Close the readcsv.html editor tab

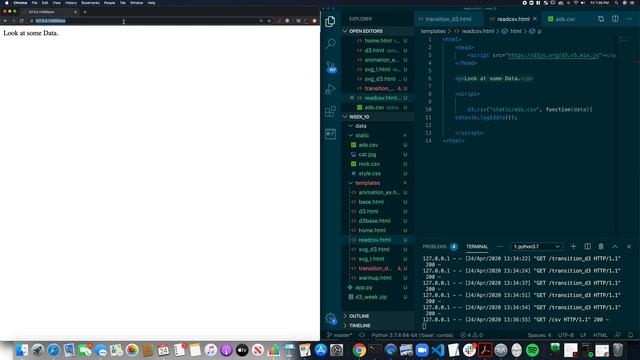click(535, 19)
